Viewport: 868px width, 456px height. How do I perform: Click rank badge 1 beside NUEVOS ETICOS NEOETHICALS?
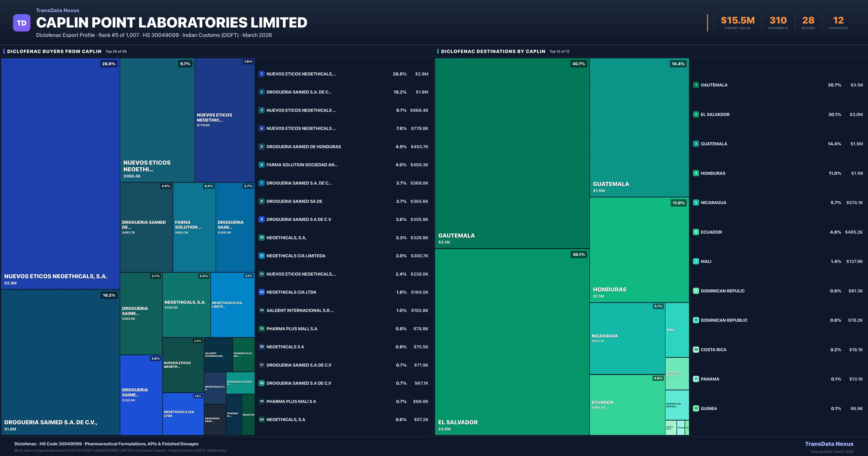[261, 74]
